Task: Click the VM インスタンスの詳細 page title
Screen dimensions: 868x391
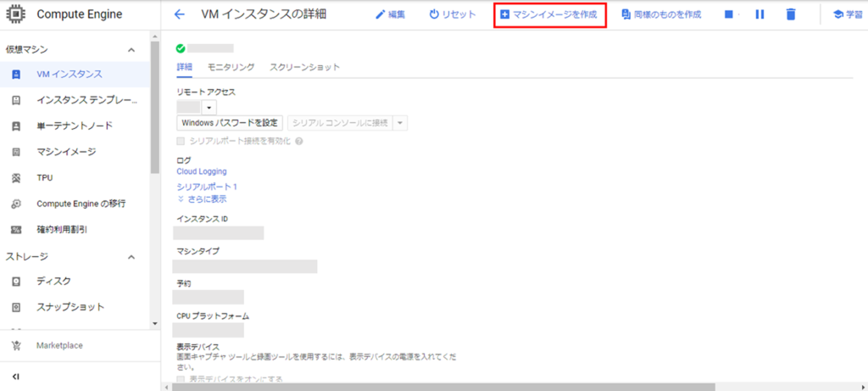Action: point(264,14)
